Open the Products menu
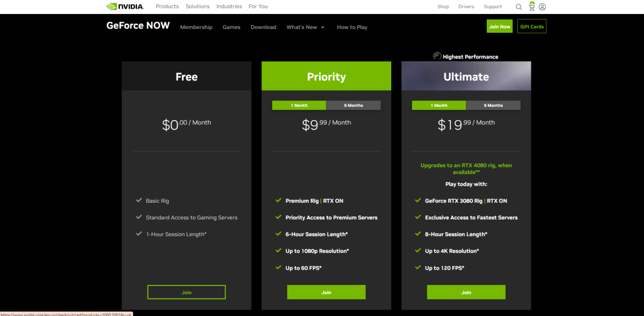This screenshot has width=644, height=316. click(x=167, y=6)
